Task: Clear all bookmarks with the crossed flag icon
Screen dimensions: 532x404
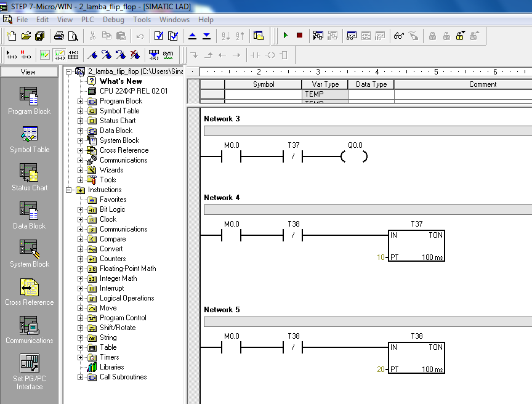Action: coord(135,55)
